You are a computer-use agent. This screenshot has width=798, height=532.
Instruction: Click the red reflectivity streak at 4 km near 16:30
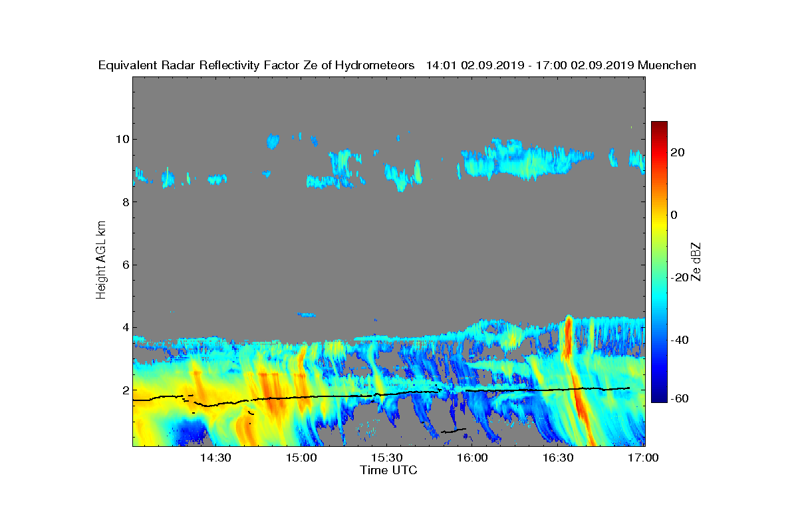(x=567, y=336)
